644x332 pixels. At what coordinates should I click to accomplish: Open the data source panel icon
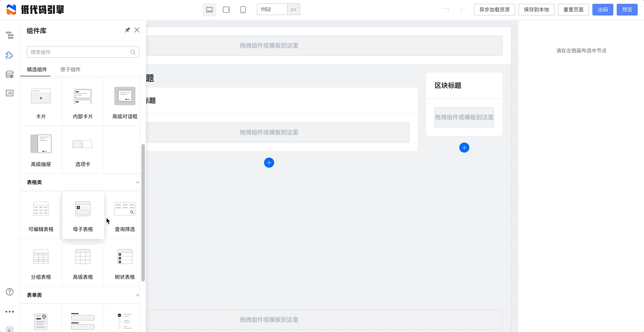tap(10, 75)
